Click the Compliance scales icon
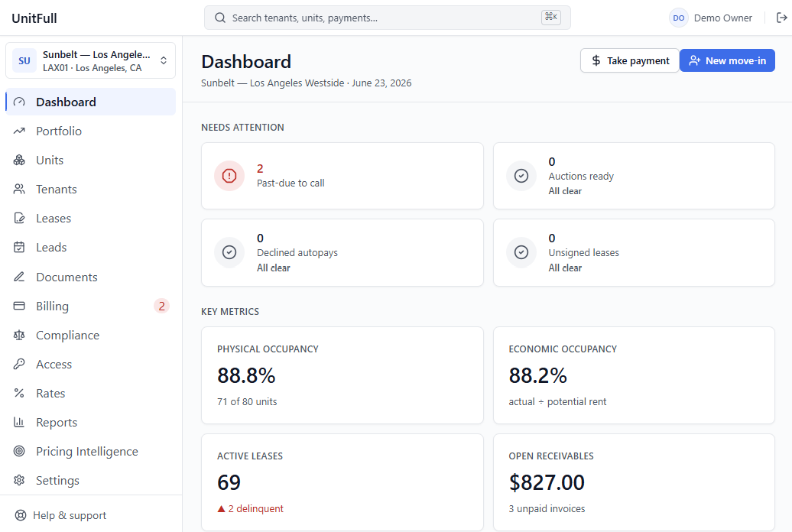 pyautogui.click(x=19, y=335)
